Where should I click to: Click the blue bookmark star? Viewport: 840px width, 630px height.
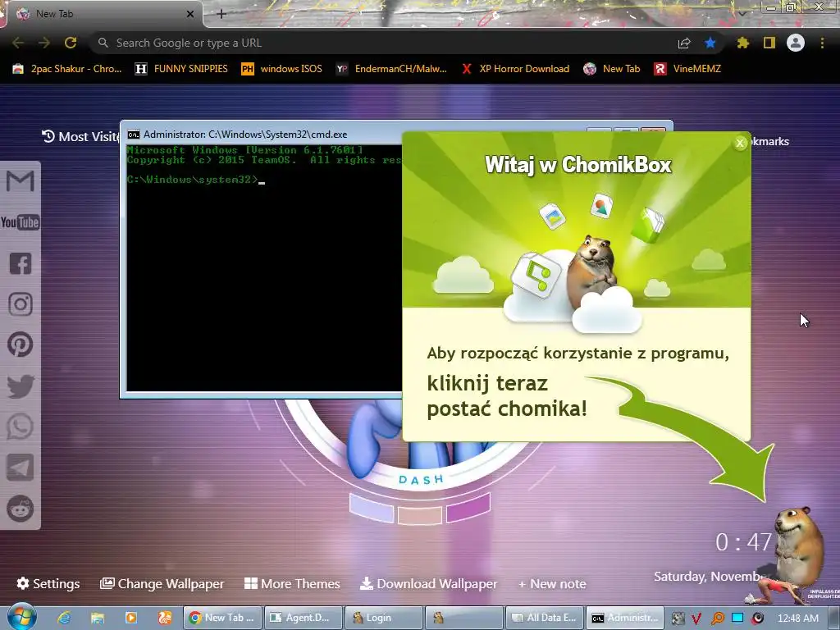click(x=710, y=43)
